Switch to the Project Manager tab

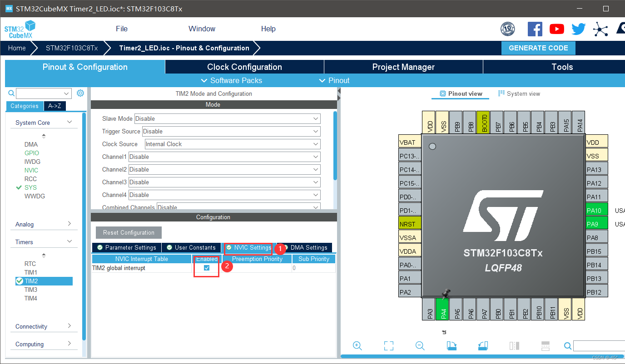[x=403, y=67]
